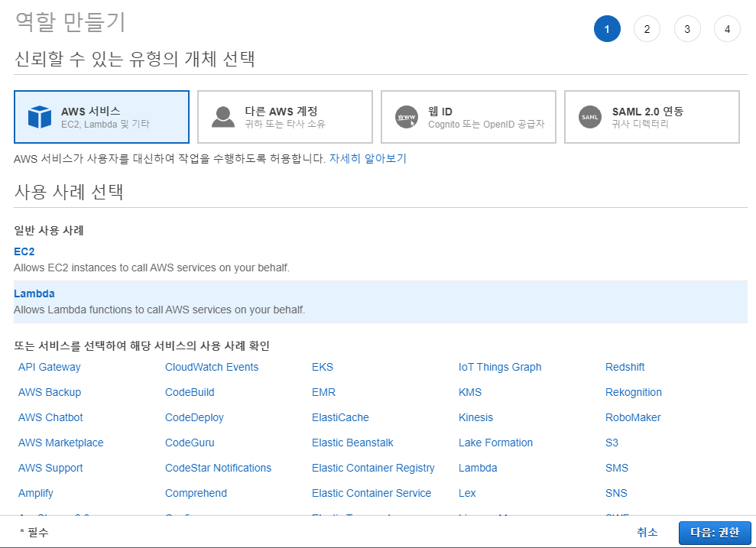Select the highlighted Lambda use case row

pyautogui.click(x=381, y=302)
